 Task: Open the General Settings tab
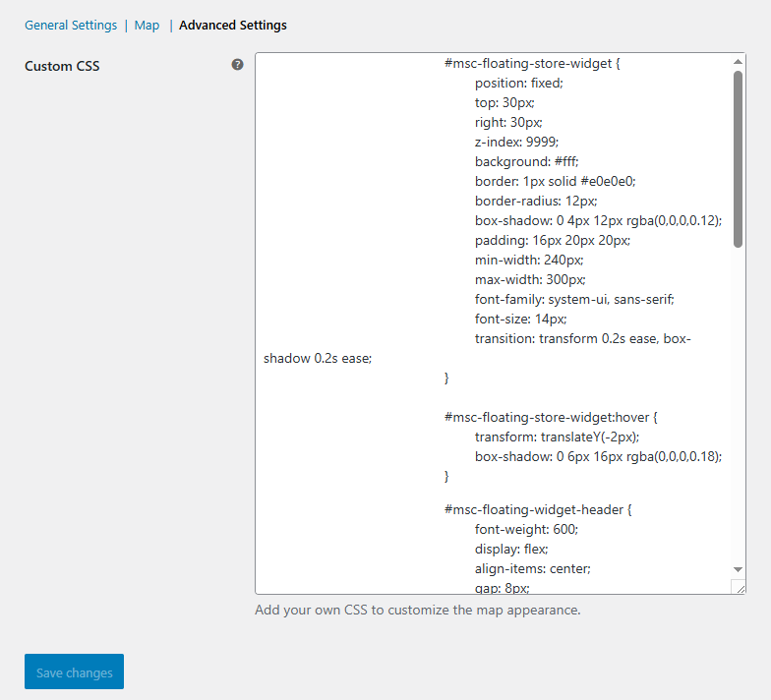[71, 26]
